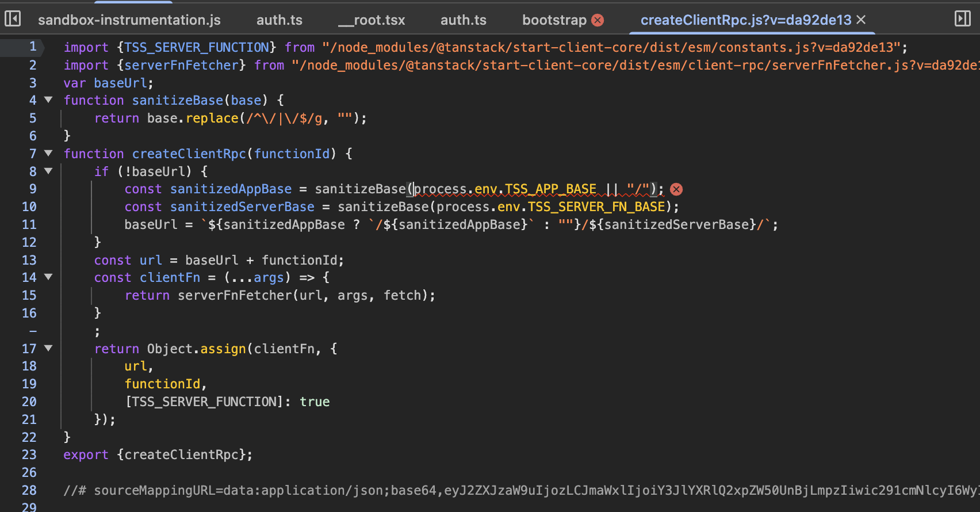This screenshot has width=980, height=512.
Task: Click the replace method call on line 5
Action: pos(212,118)
